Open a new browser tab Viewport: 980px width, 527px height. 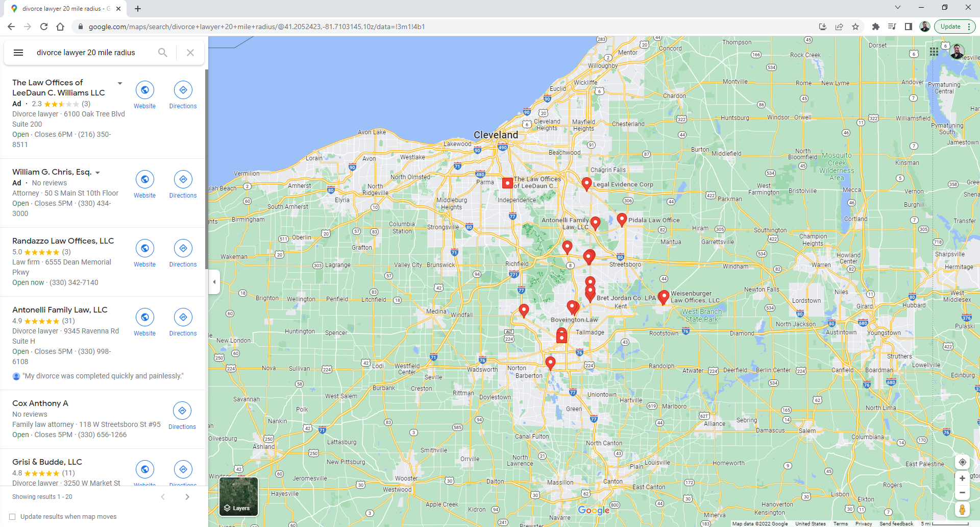(x=138, y=9)
